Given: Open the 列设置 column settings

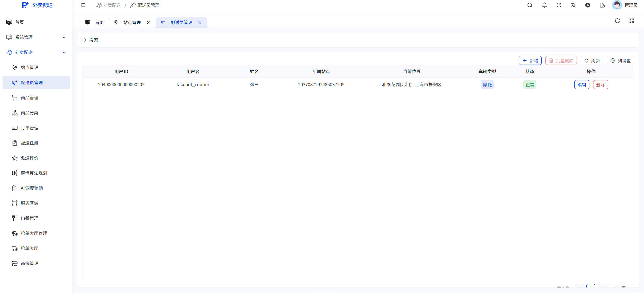Looking at the screenshot, I should tap(620, 61).
